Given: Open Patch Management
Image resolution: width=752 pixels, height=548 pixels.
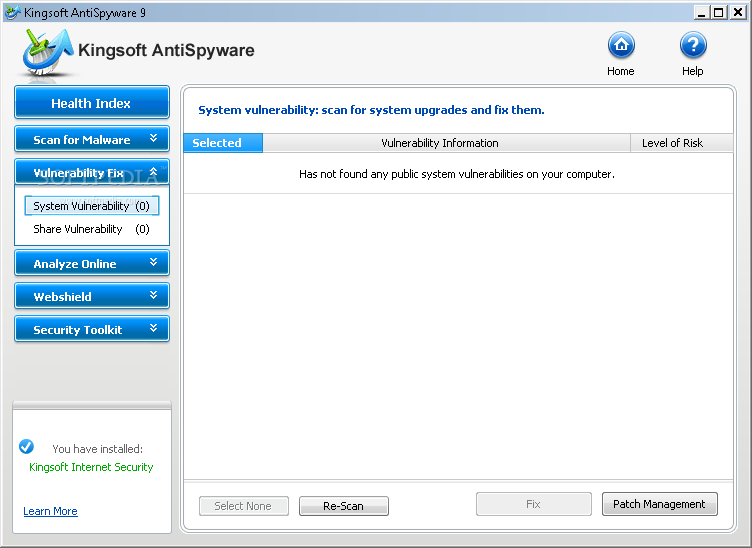Looking at the screenshot, I should click(659, 504).
